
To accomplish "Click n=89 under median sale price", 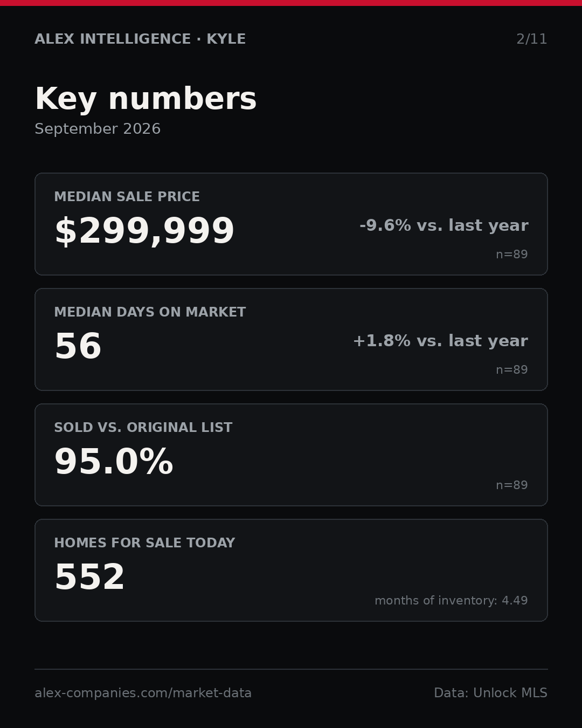I will tap(511, 255).
